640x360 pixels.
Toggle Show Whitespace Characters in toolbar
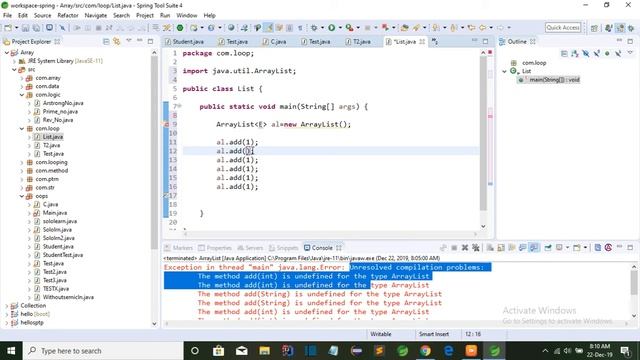coord(300,28)
